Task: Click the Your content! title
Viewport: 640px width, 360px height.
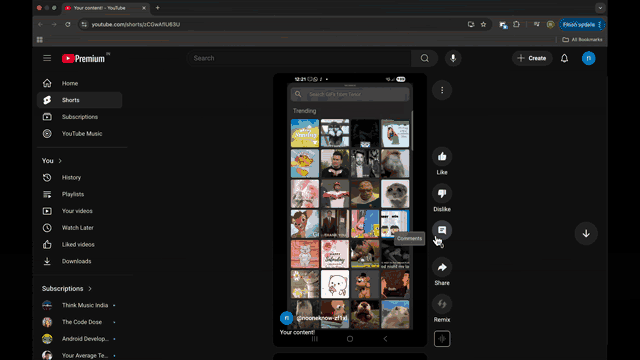Action: [297, 332]
